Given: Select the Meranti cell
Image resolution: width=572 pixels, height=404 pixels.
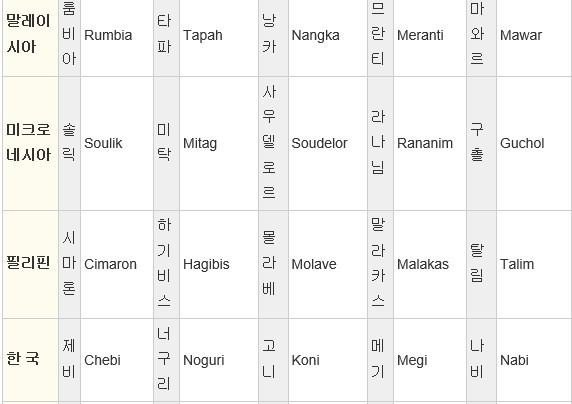Looking at the screenshot, I should click(x=430, y=35).
